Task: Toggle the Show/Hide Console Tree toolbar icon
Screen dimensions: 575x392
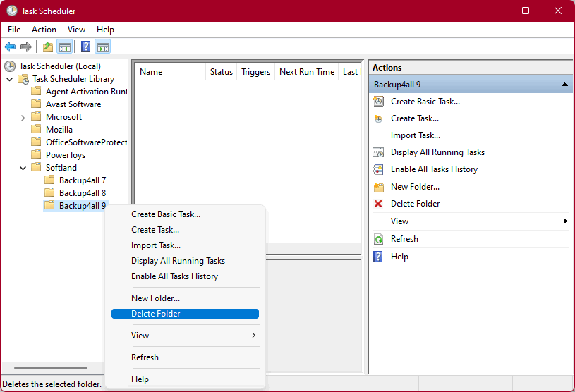Action: [x=64, y=47]
